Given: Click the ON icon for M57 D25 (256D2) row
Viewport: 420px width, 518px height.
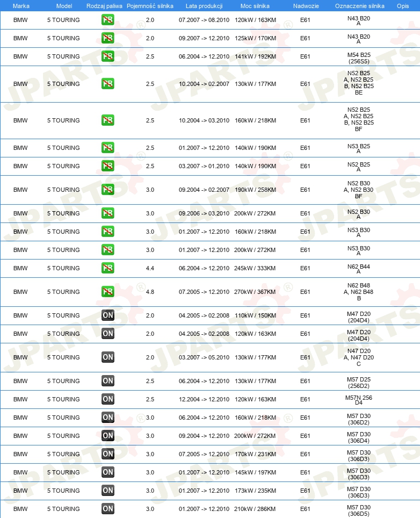Looking at the screenshot, I should tap(107, 381).
